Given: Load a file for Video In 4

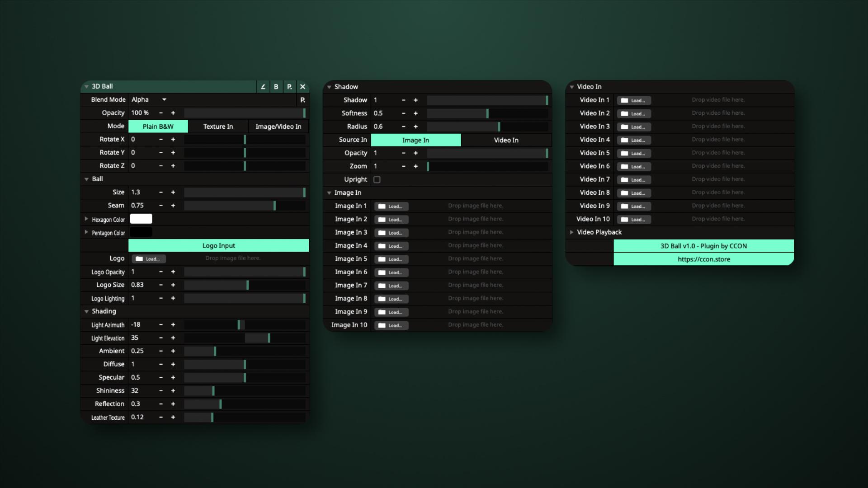Looking at the screenshot, I should 634,140.
